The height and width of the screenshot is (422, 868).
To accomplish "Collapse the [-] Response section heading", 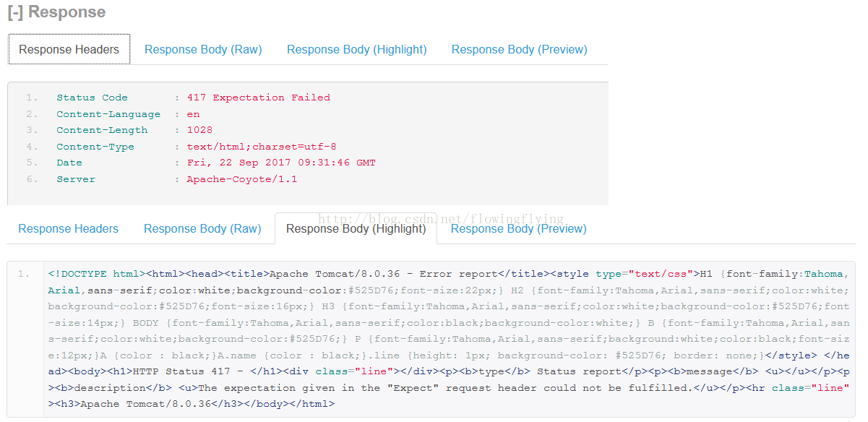I will (x=56, y=12).
